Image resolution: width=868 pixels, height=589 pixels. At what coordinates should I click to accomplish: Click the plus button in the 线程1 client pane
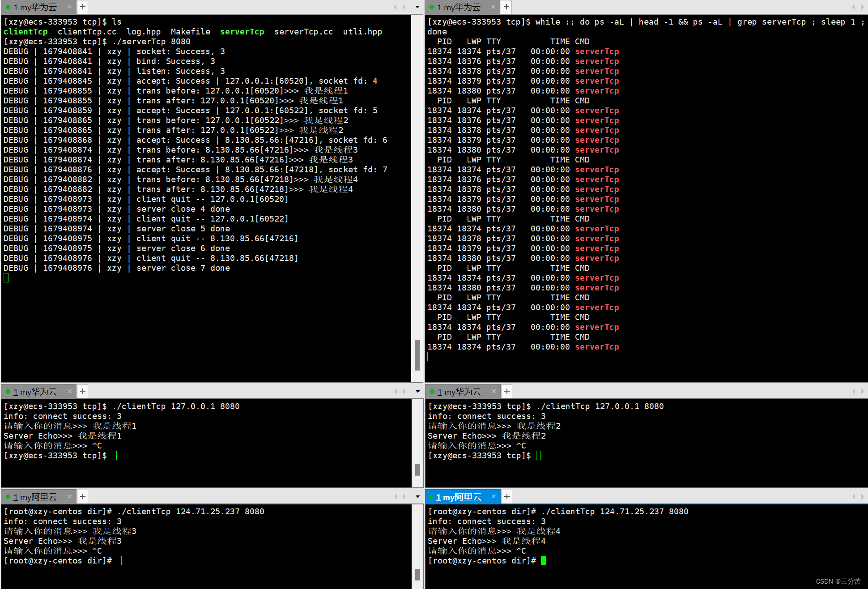click(83, 391)
